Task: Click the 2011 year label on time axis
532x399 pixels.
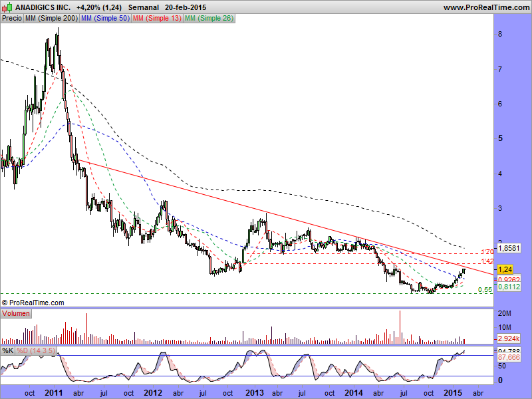Action: (54, 393)
